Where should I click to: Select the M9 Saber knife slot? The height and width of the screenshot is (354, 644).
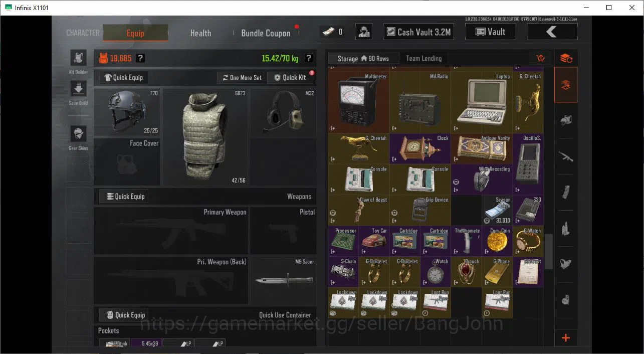click(x=284, y=280)
